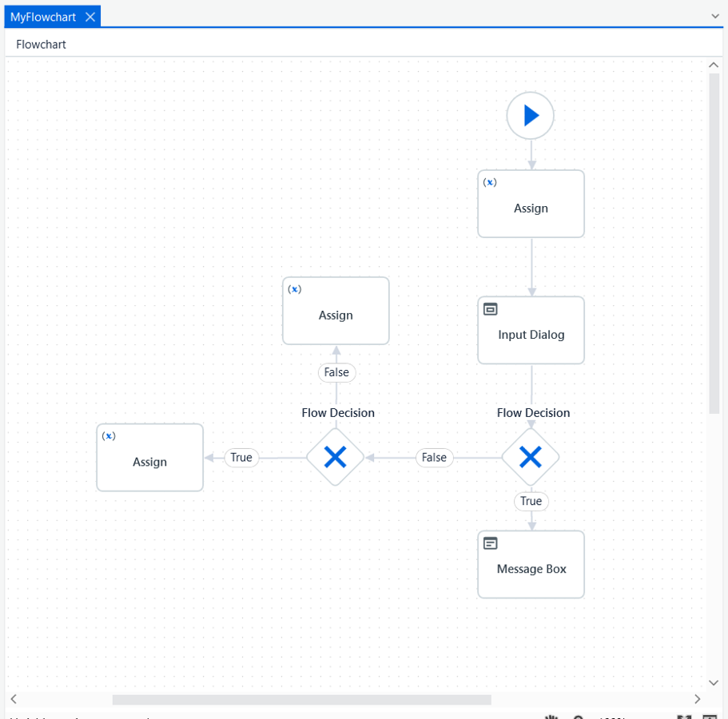Select the Flow Decision diamond below Input Dialog

531,457
